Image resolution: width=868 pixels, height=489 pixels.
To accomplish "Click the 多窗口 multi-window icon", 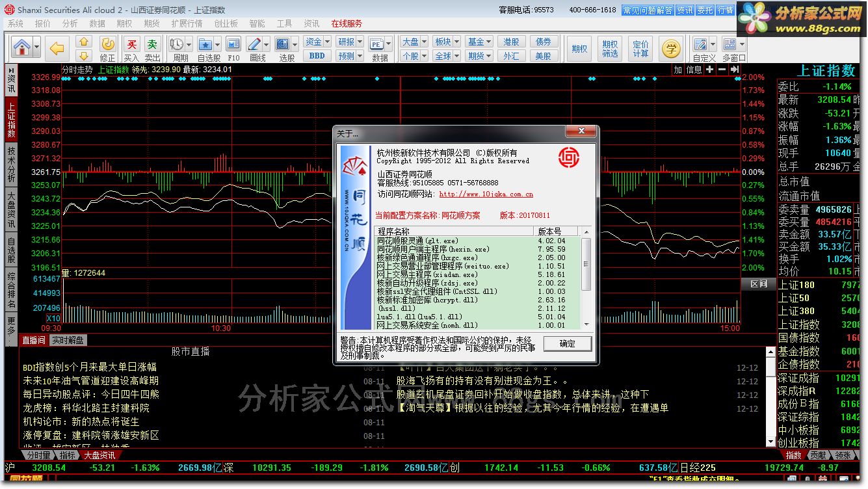I will point(730,44).
